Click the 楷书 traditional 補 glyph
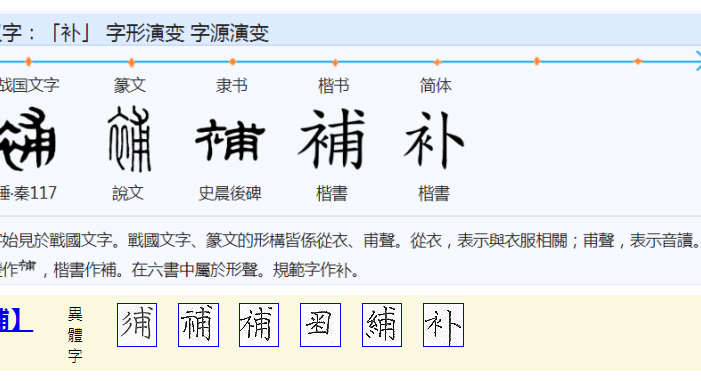 click(x=332, y=139)
